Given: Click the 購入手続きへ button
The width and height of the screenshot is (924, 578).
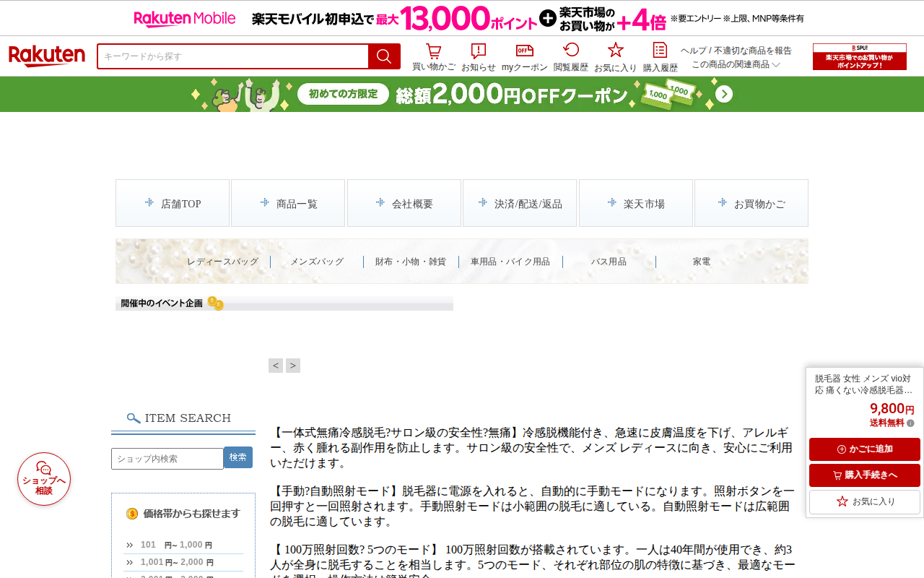Looking at the screenshot, I should pyautogui.click(x=865, y=475).
